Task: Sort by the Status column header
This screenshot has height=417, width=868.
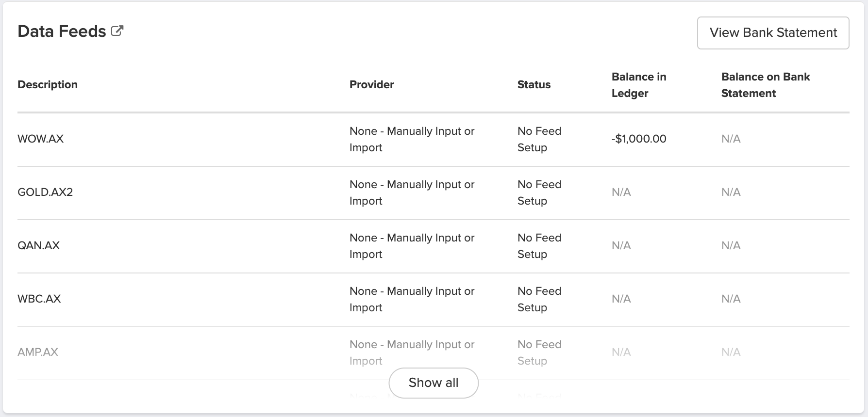Action: tap(534, 84)
